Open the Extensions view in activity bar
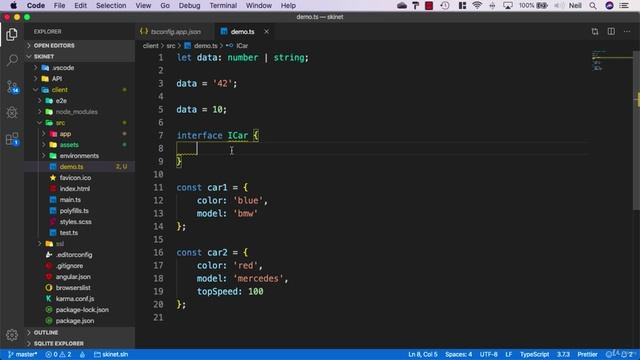 click(x=12, y=139)
